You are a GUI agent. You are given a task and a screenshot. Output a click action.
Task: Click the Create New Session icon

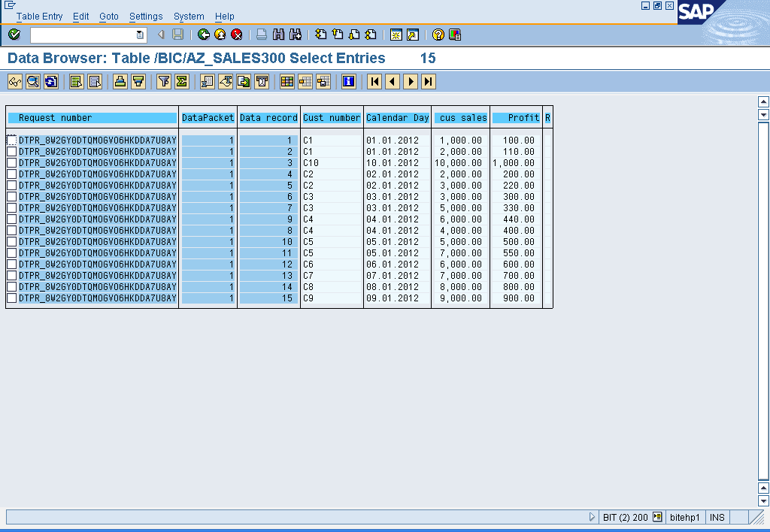click(396, 35)
